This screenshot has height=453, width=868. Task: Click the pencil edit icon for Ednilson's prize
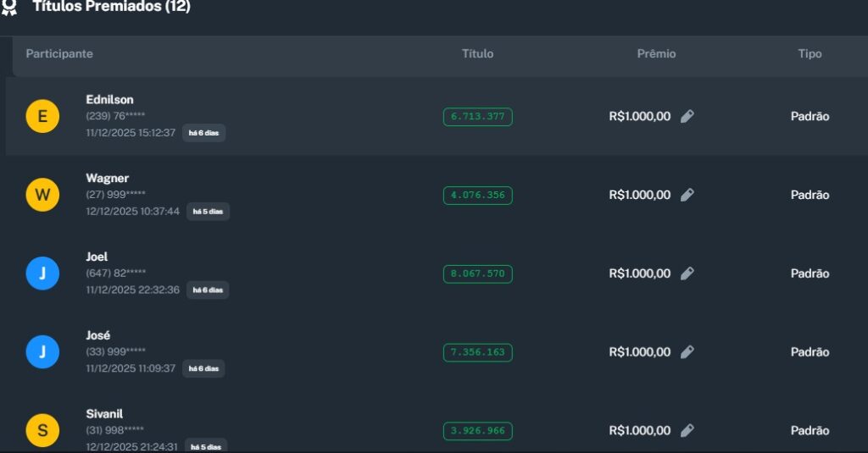tap(687, 116)
